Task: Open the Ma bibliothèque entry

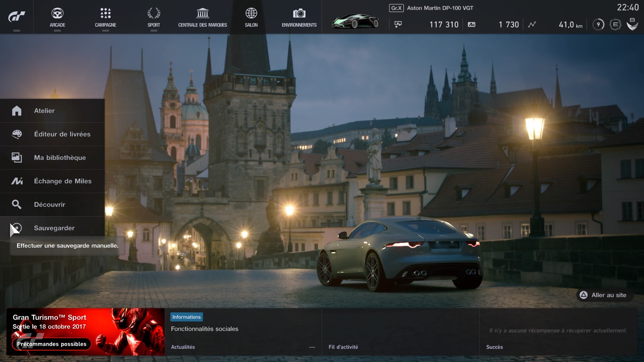Action: 52,158
